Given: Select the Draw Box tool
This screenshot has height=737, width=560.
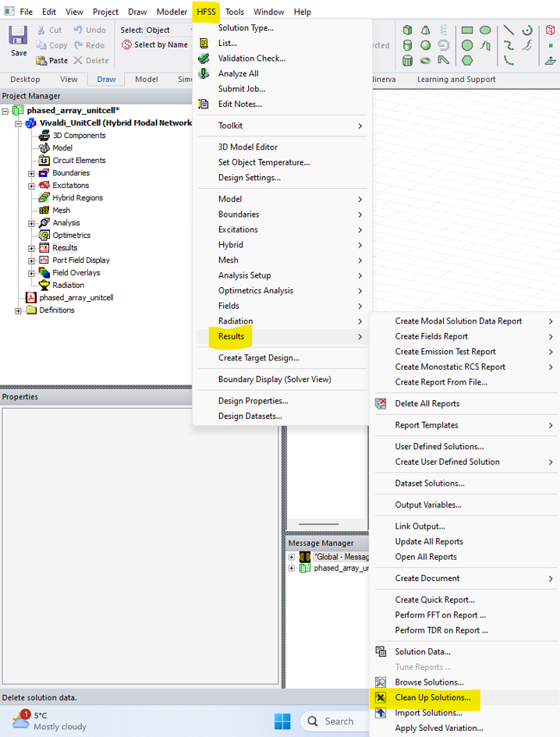Looking at the screenshot, I should tap(407, 30).
